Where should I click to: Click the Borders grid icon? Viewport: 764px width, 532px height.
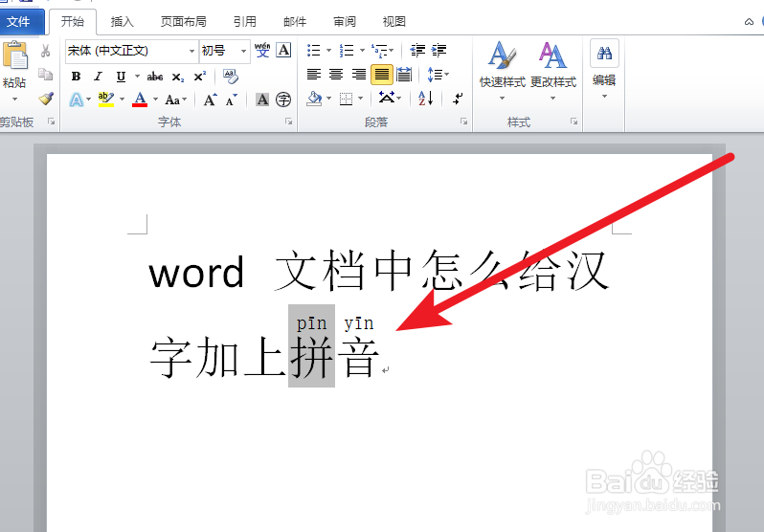point(346,99)
